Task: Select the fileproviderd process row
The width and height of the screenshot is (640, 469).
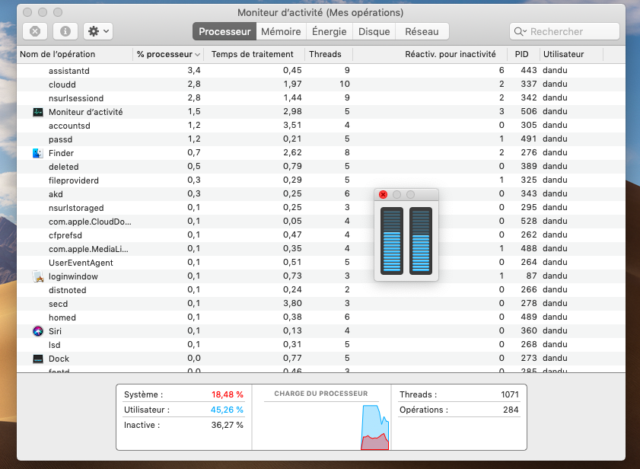Action: click(x=321, y=180)
